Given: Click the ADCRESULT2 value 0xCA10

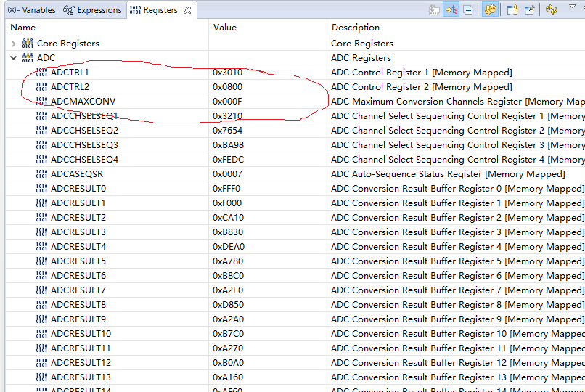Looking at the screenshot, I should pyautogui.click(x=229, y=218).
